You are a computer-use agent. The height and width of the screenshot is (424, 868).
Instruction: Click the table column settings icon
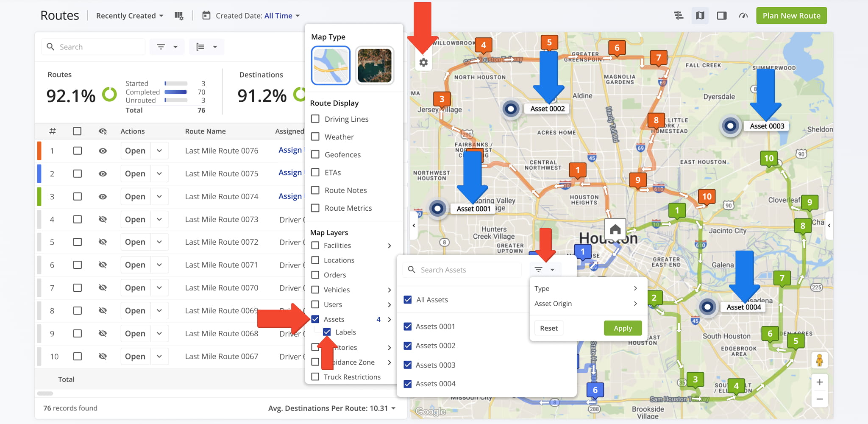click(179, 16)
